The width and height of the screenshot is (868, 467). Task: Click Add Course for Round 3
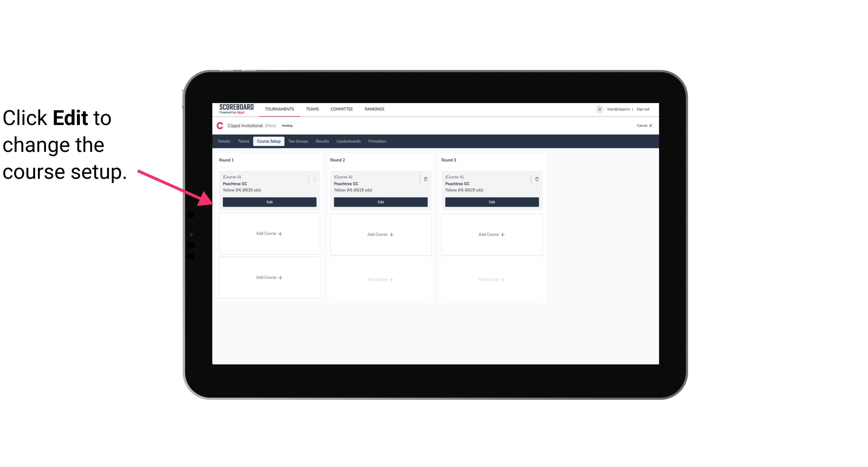492,234
